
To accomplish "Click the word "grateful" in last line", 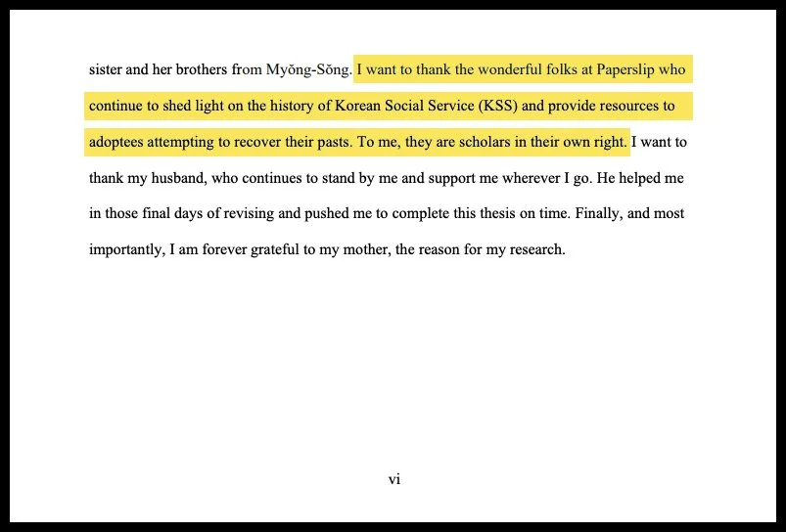I will (x=275, y=250).
